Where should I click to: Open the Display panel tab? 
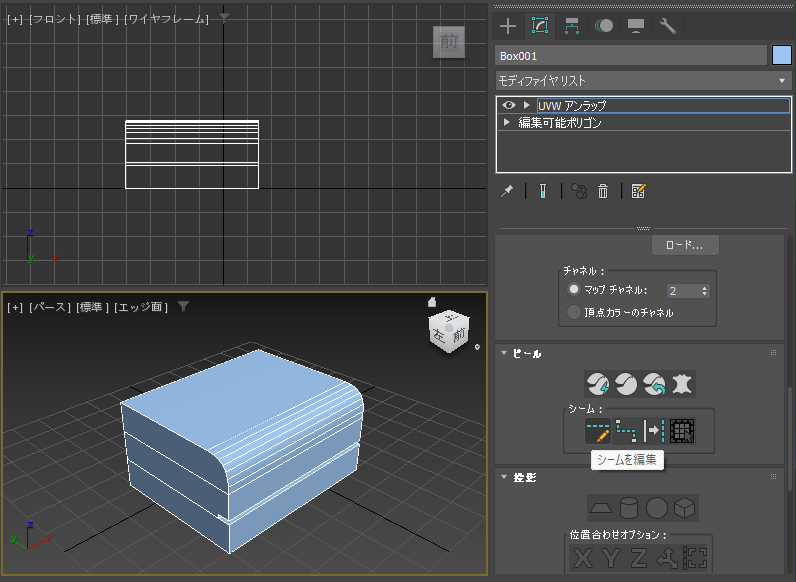[636, 26]
